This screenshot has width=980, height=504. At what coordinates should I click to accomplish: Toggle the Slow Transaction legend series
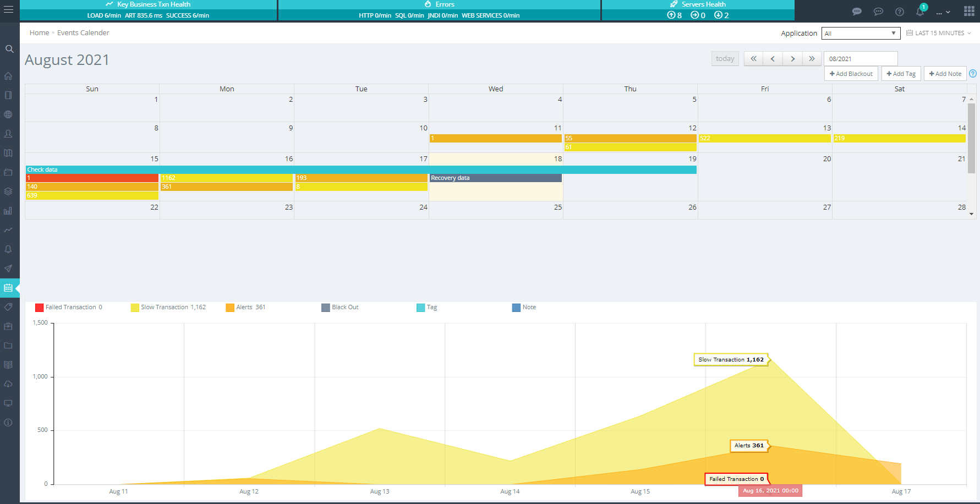[x=168, y=308]
